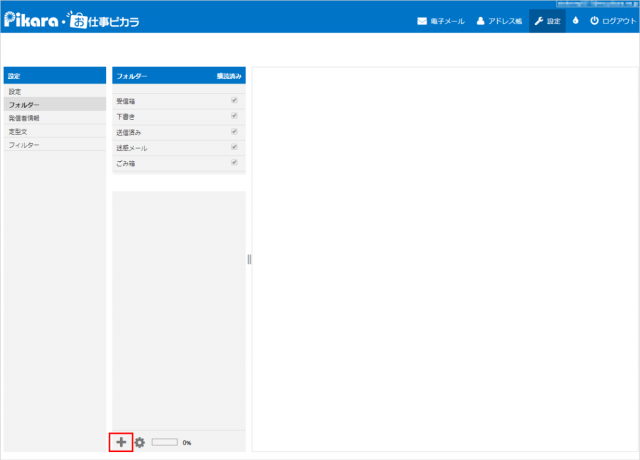640x460 pixels.
Task: Toggle subscription checkbox for ごみ箱
Action: (234, 162)
